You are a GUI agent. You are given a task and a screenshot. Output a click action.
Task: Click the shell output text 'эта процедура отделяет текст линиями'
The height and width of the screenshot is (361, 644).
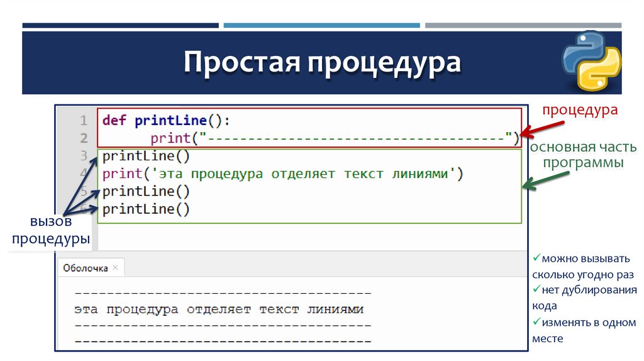pos(219,309)
